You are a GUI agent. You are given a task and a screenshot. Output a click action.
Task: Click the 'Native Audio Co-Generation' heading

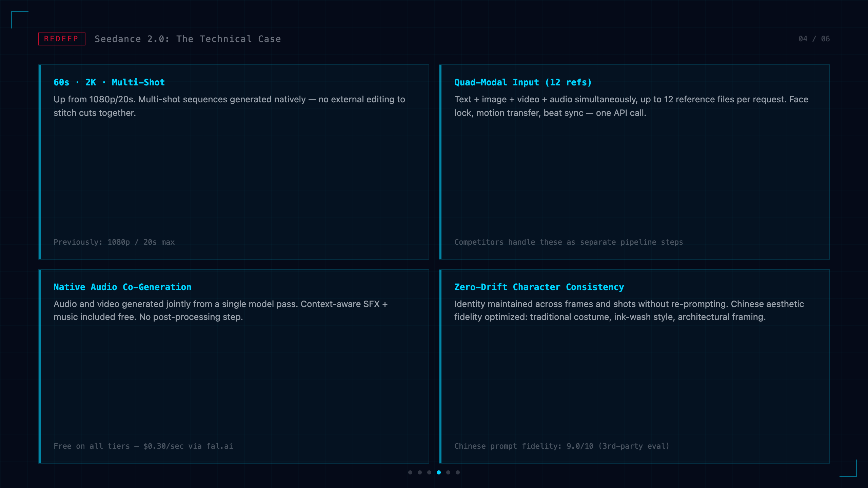(122, 287)
